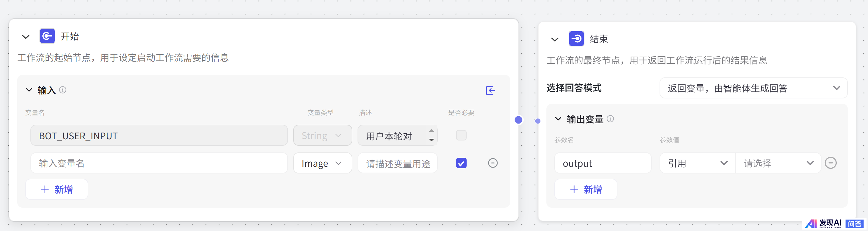Screen dimensions: 868x231
Task: Click the info icon next to 输出变量
Action: [x=610, y=119]
